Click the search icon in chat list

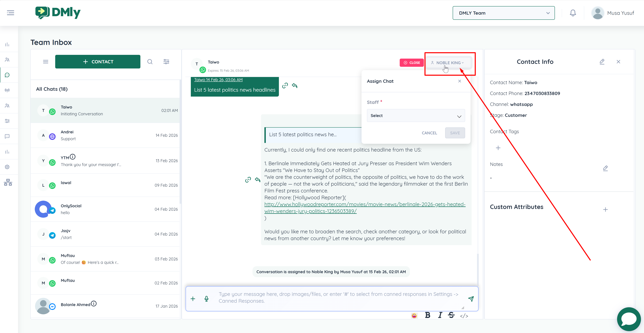[150, 62]
